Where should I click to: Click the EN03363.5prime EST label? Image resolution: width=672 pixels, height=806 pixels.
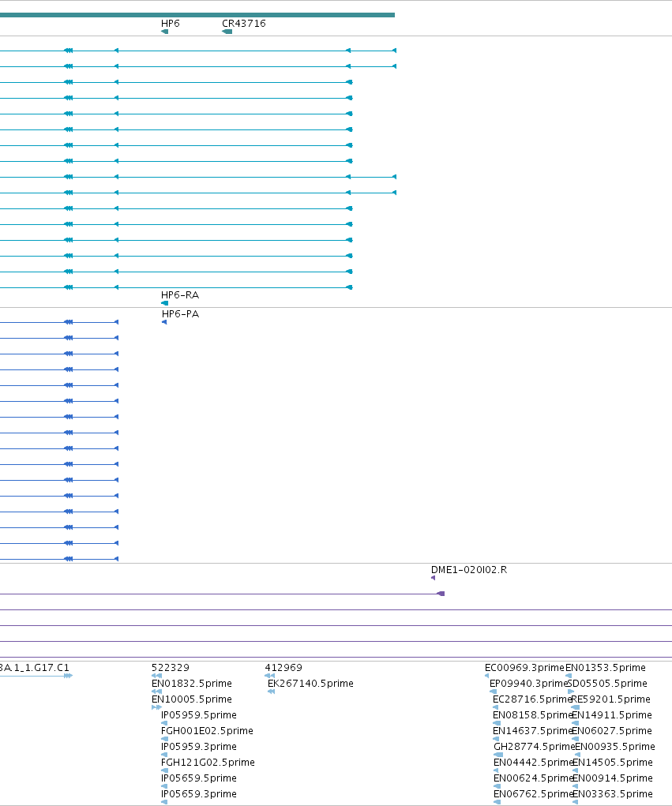[x=612, y=793]
